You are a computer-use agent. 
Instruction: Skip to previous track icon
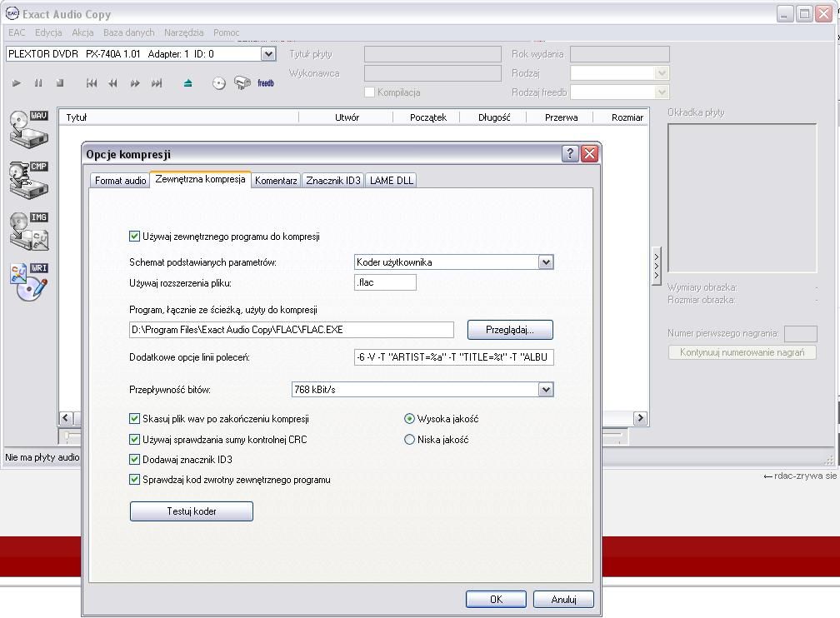point(92,83)
